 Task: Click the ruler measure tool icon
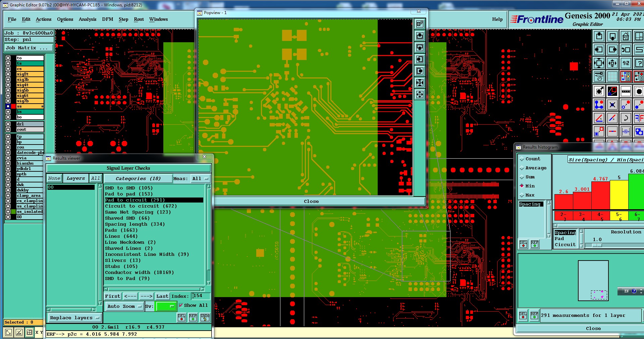click(626, 91)
